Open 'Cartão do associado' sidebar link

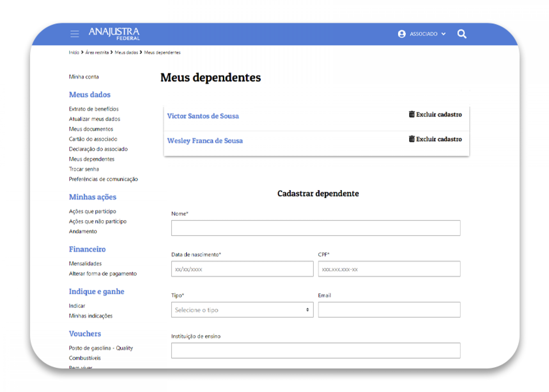[93, 139]
